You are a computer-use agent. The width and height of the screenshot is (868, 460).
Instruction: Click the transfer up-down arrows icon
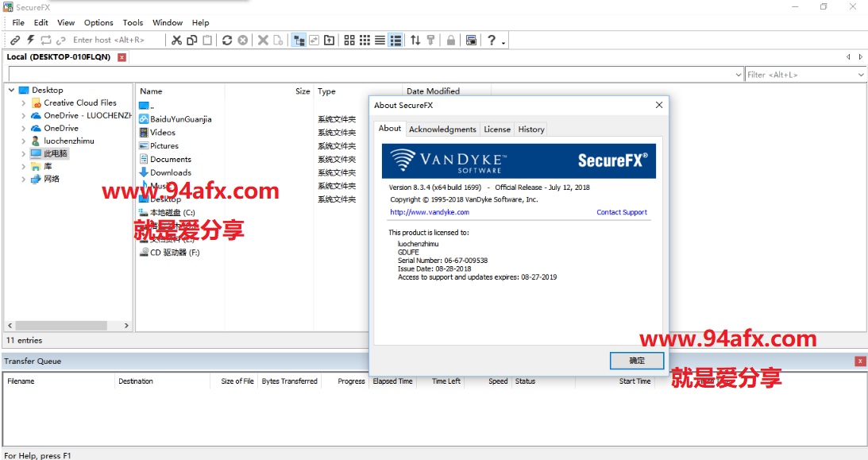[x=415, y=40]
